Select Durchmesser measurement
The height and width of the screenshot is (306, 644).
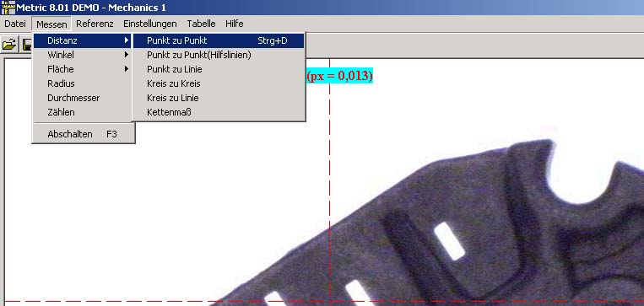point(83,98)
